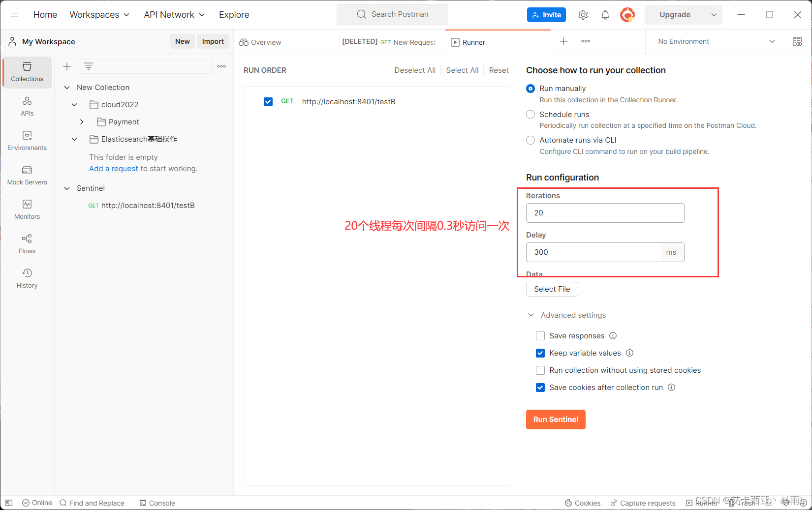This screenshot has height=510, width=812.
Task: Switch to the deleted New Request tab
Action: (x=389, y=42)
